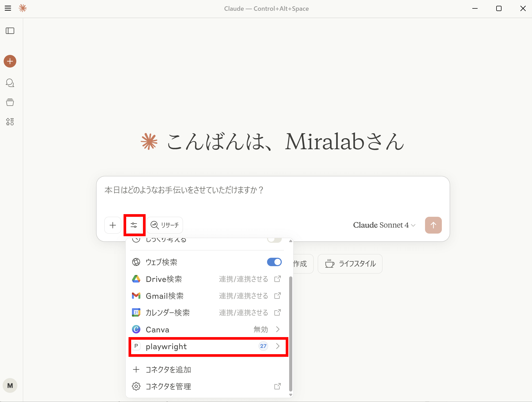This screenshot has height=402, width=532.
Task: Click the coffee cup icon on ライフスタイル
Action: (x=330, y=264)
